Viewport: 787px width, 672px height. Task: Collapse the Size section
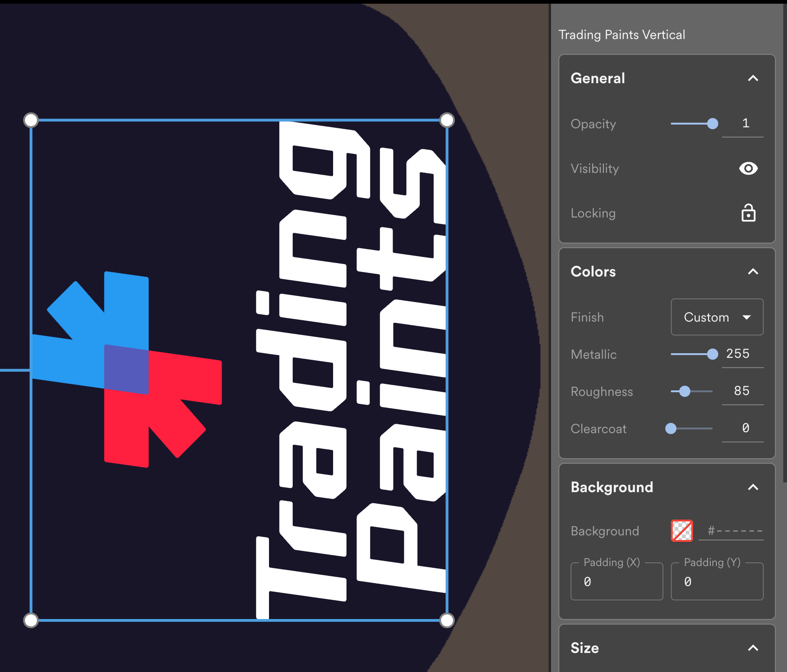point(753,648)
